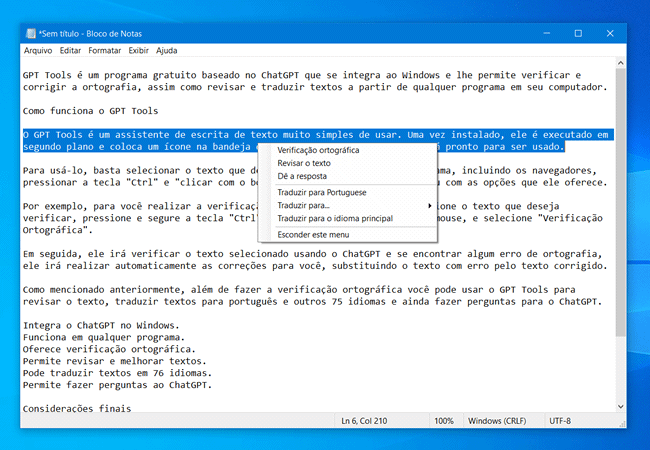The image size is (650, 450).
Task: Open the Exibir menu
Action: pyautogui.click(x=138, y=51)
